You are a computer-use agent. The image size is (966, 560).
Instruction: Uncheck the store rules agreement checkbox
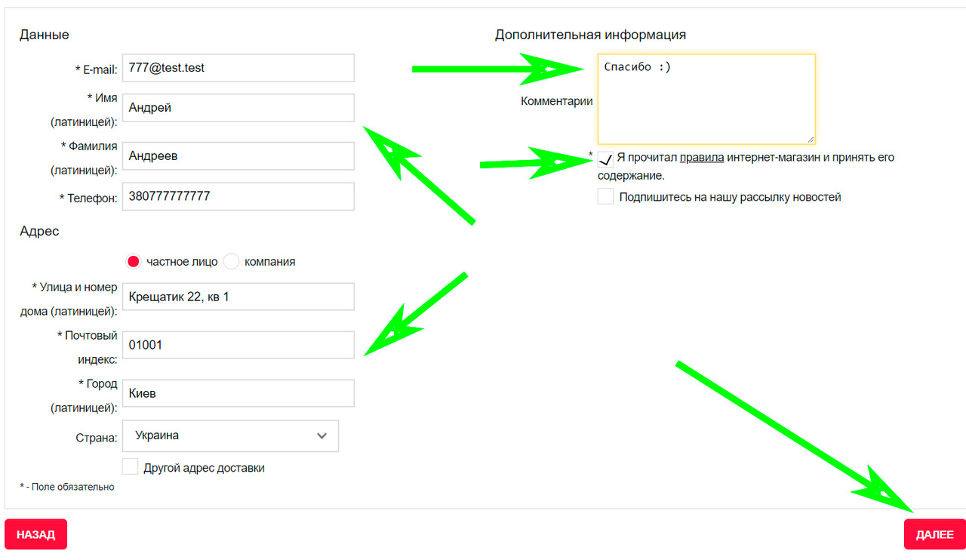(605, 159)
